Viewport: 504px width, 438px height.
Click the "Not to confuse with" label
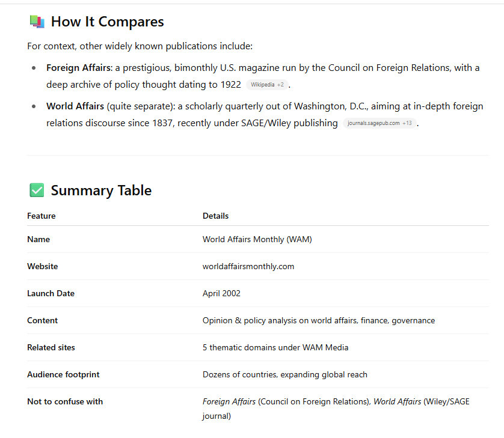click(x=65, y=401)
